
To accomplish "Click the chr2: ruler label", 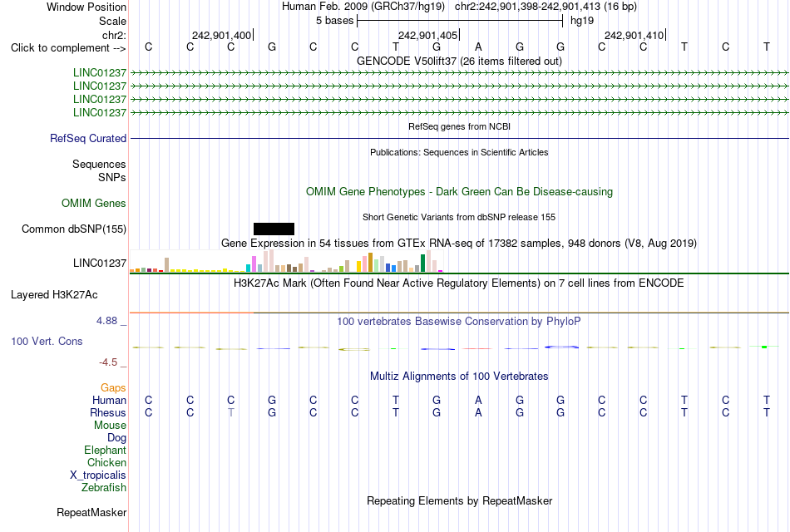I will point(114,35).
